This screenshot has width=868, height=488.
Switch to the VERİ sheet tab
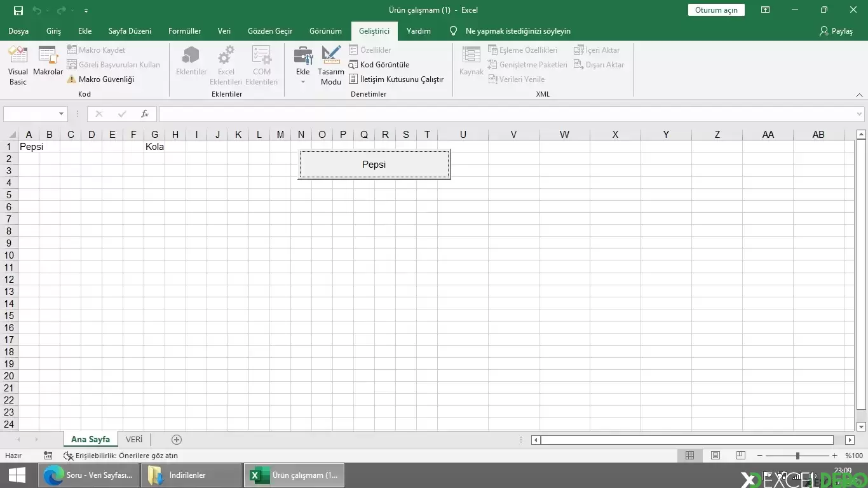point(134,439)
